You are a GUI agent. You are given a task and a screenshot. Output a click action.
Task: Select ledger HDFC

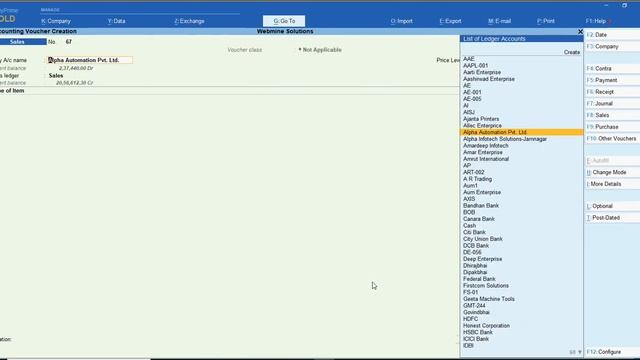click(x=470, y=319)
